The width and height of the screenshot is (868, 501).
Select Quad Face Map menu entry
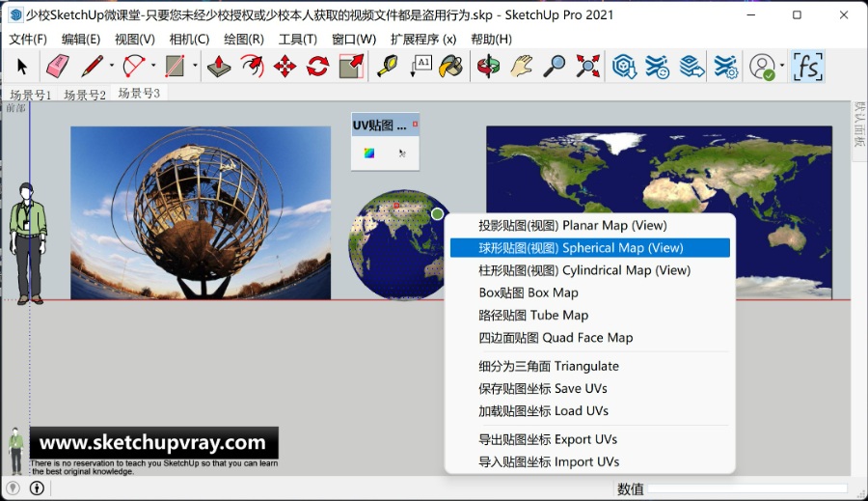590,338
